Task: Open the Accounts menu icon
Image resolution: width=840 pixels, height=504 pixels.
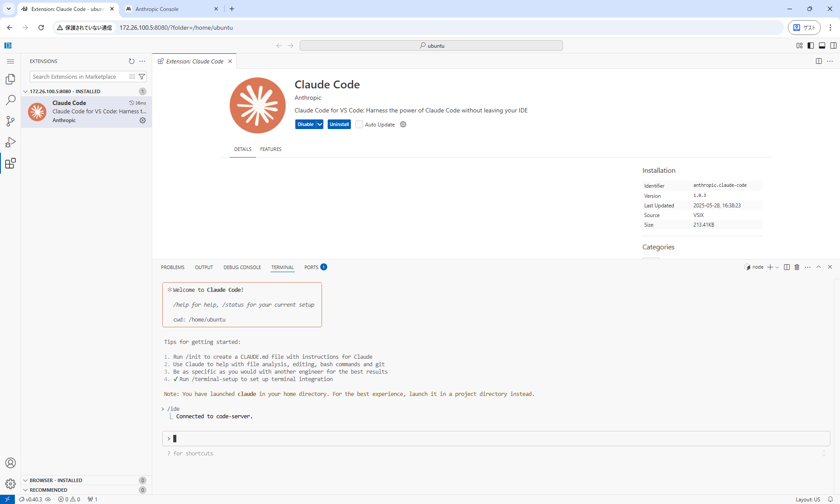Action: (x=10, y=463)
